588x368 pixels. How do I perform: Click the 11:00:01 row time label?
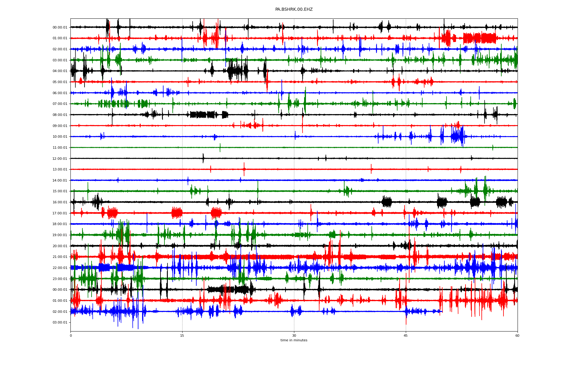point(60,148)
